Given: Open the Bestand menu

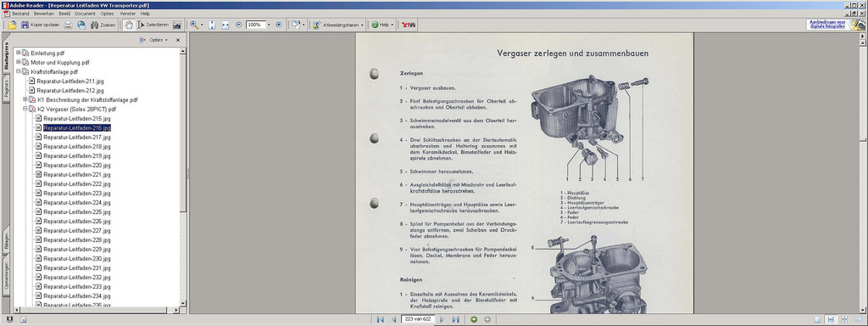Looking at the screenshot, I should (x=20, y=14).
